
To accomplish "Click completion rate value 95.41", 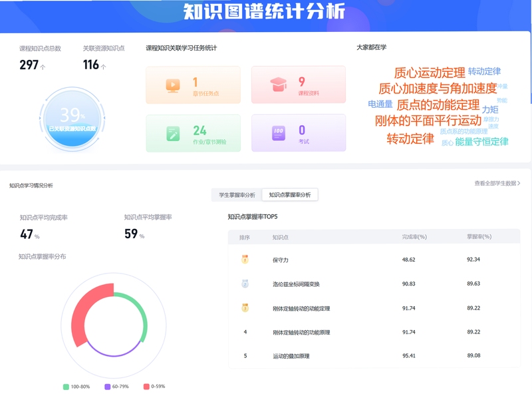I will 409,355.
